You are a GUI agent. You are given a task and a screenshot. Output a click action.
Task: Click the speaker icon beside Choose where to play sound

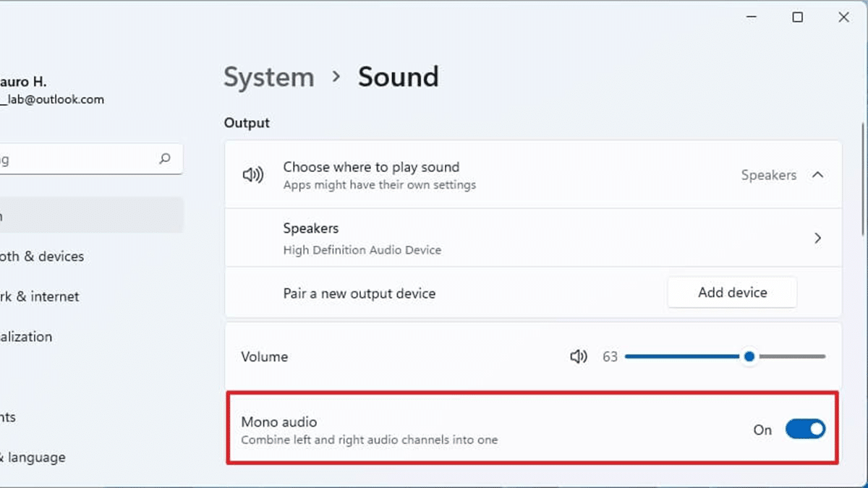pos(252,175)
